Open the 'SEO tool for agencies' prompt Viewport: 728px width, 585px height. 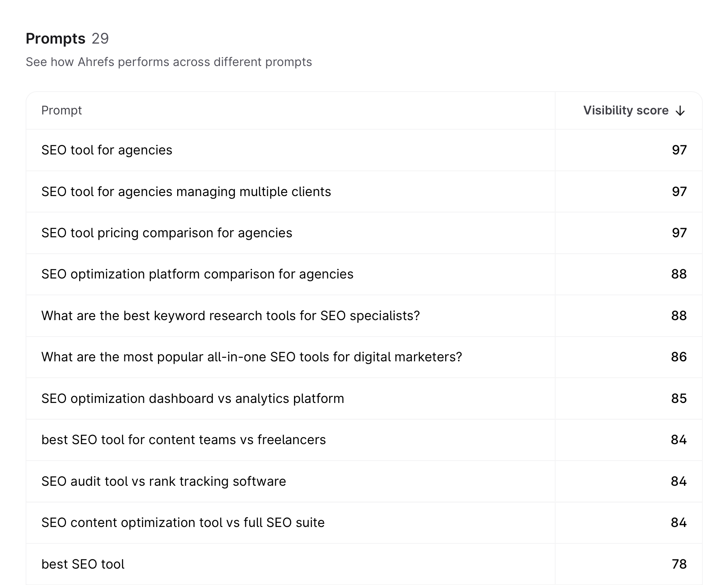click(107, 150)
